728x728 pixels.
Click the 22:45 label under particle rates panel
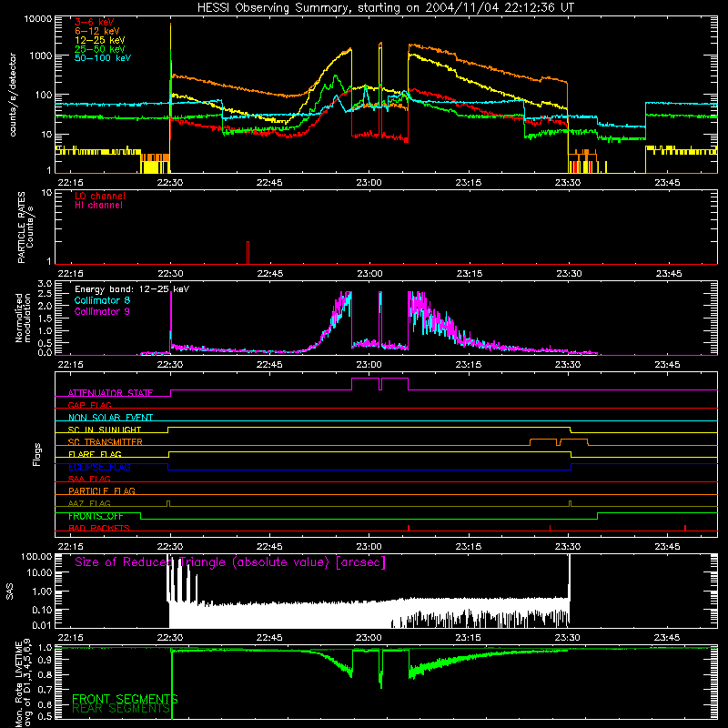pos(269,274)
